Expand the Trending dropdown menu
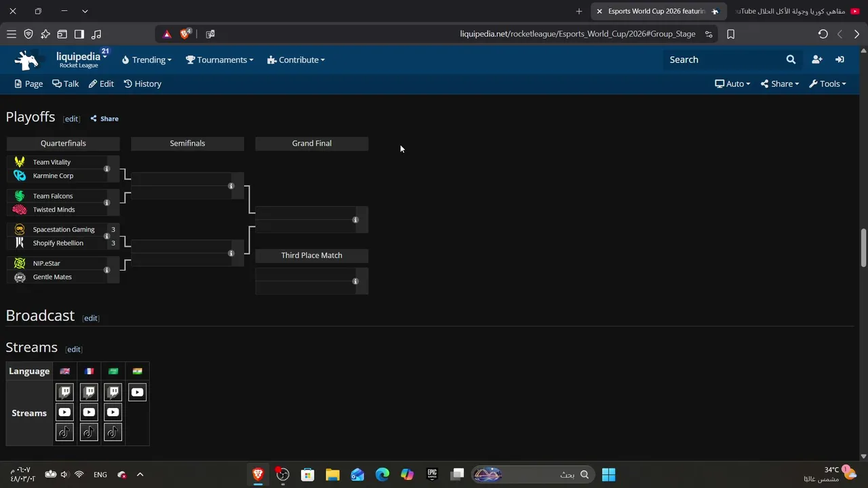The width and height of the screenshot is (868, 488). click(146, 60)
